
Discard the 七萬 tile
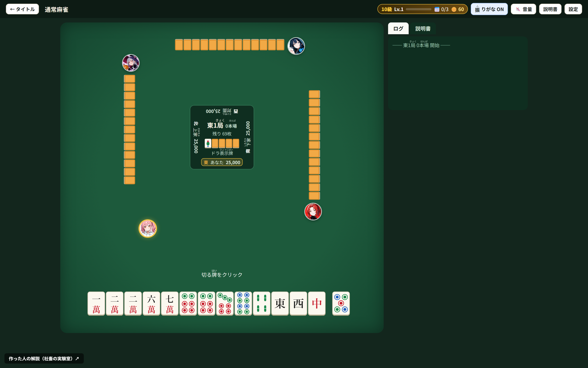[x=170, y=303]
